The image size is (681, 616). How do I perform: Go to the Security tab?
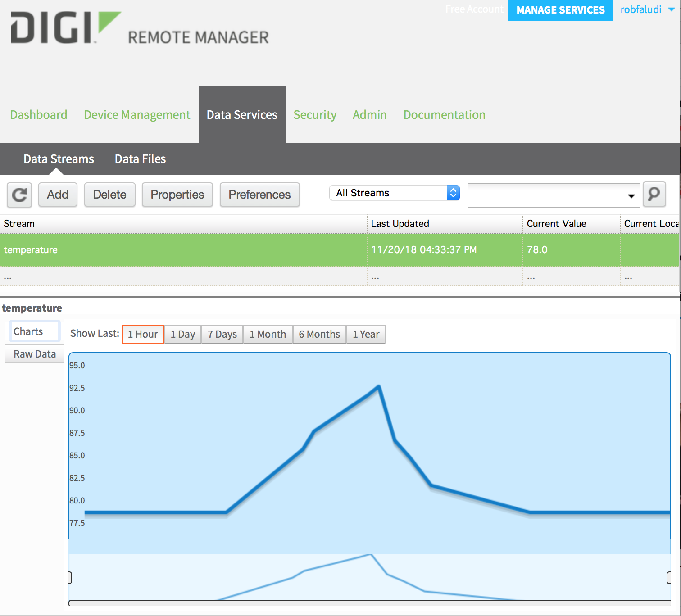point(315,115)
